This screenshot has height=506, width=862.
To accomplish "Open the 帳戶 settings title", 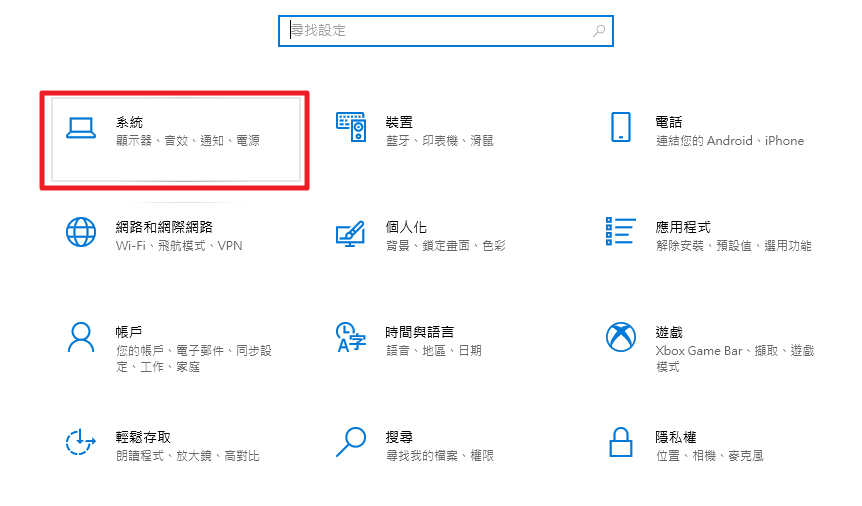I will point(129,332).
